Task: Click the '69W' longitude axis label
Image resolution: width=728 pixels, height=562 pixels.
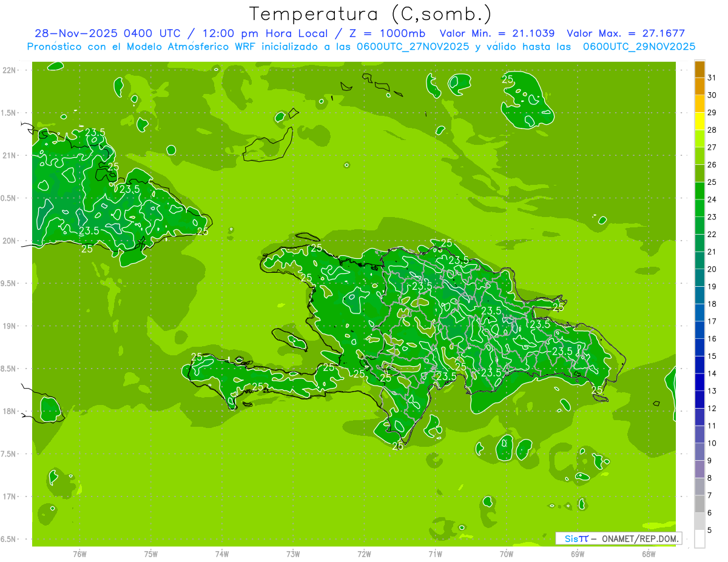Action: 578,554
